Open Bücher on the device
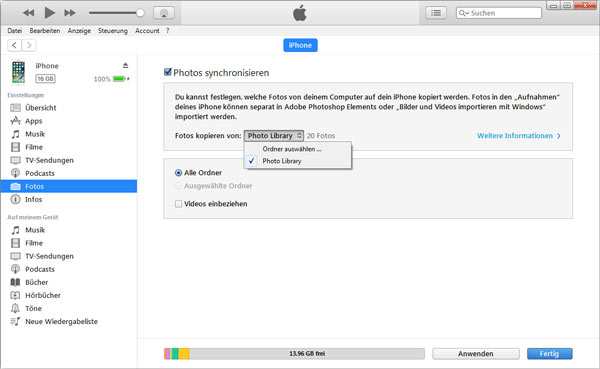 pyautogui.click(x=69, y=282)
